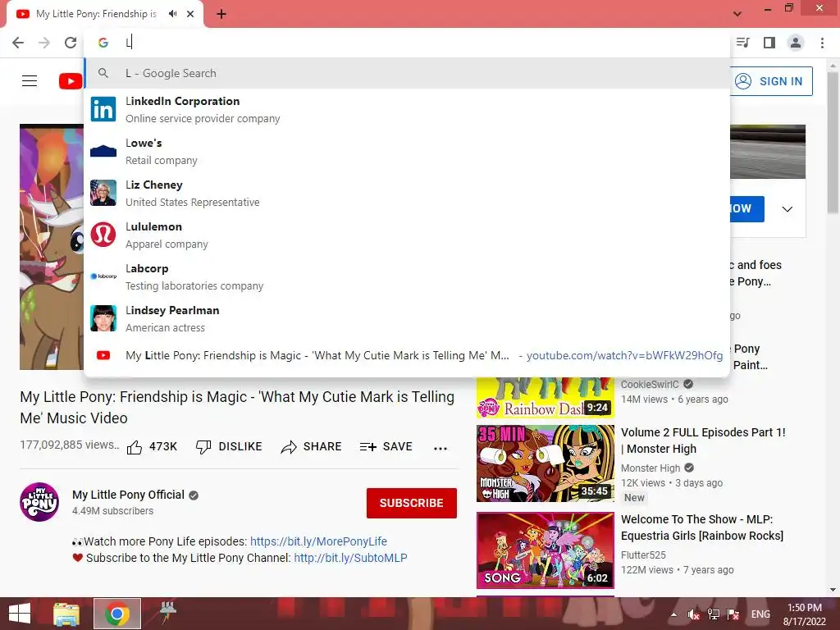Click the SIGN IN button
Screen dimensions: 840x630
point(769,81)
